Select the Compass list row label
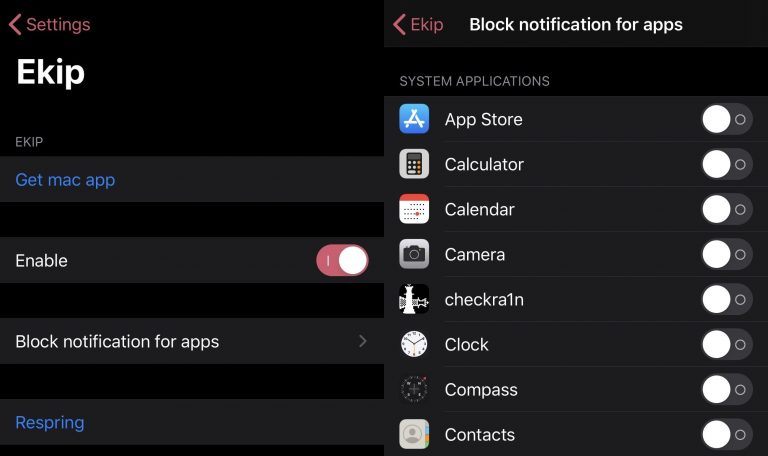Screen dimensions: 768x456 pyautogui.click(x=481, y=390)
